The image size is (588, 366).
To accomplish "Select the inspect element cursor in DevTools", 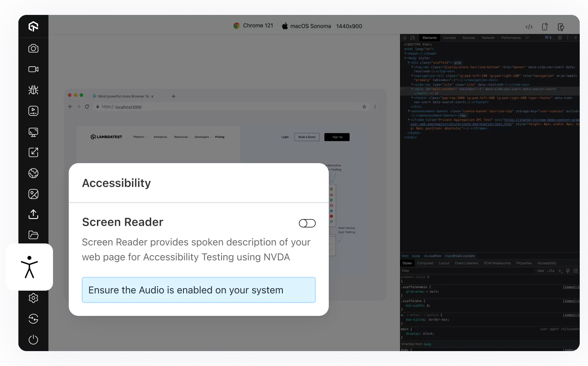I will click(405, 38).
